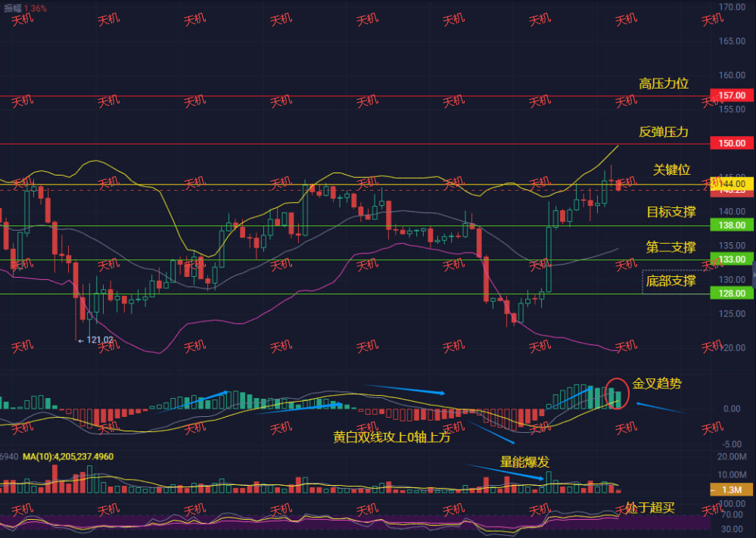Click the 金叉趋势 label
The height and width of the screenshot is (538, 756).
coord(657,384)
